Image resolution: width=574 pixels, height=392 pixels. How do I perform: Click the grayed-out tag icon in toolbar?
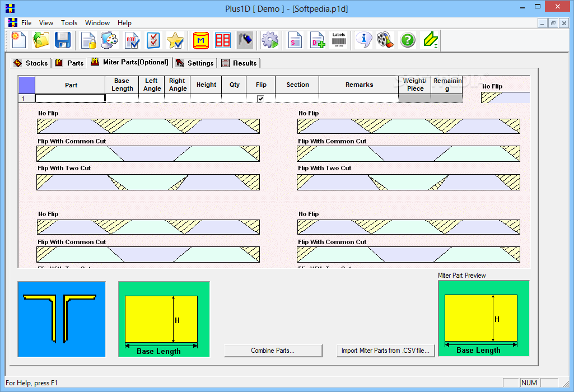tap(245, 40)
